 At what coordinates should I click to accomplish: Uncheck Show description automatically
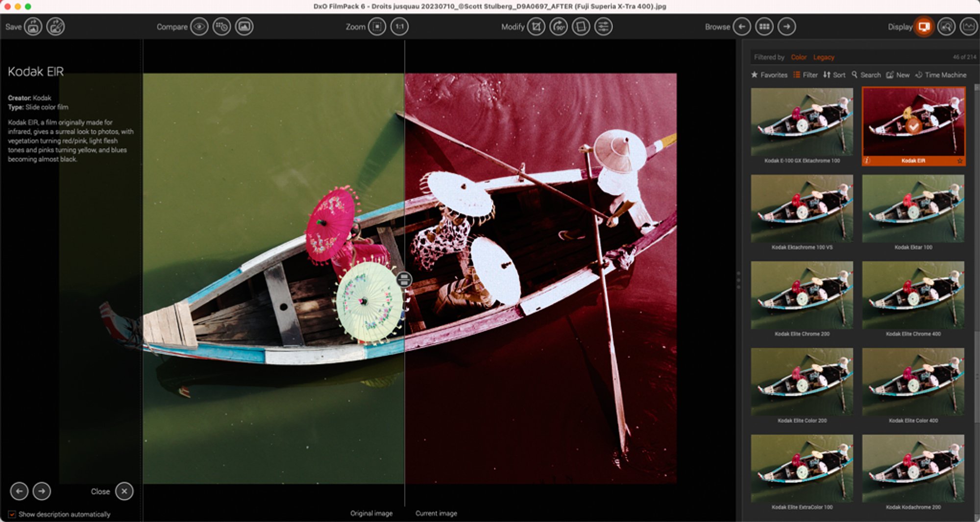(x=12, y=514)
